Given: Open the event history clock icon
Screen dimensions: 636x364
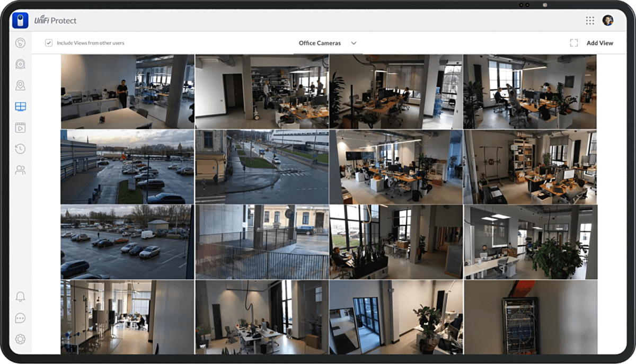Looking at the screenshot, I should click(20, 148).
